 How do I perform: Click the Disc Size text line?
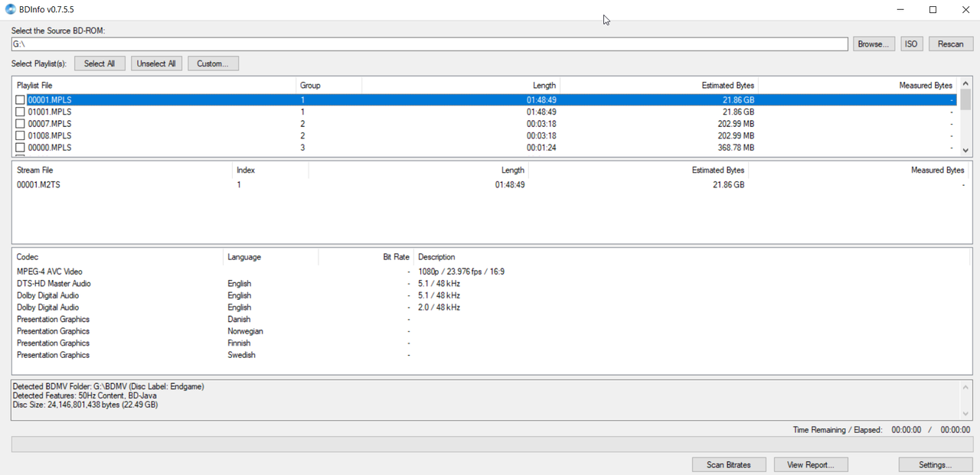(85, 405)
